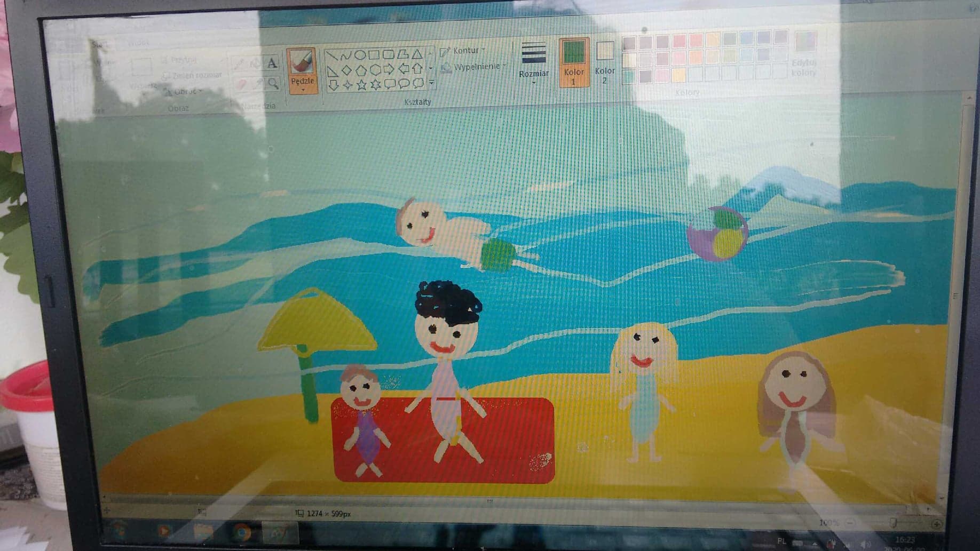The height and width of the screenshot is (551, 980).
Task: Choose the Rounded rectangular callout shape
Action: click(x=390, y=84)
